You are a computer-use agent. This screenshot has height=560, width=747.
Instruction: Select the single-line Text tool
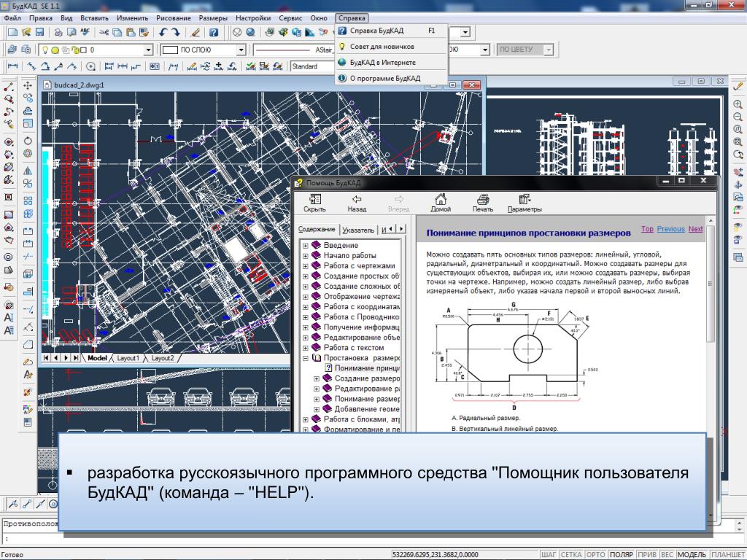9,318
